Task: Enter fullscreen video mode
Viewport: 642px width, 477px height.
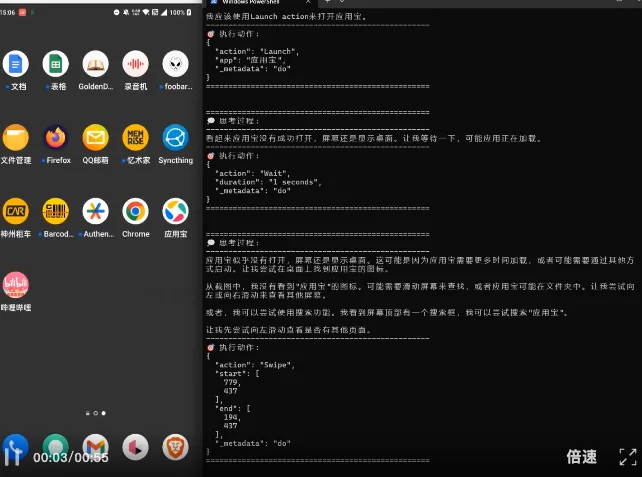Action: [x=627, y=456]
